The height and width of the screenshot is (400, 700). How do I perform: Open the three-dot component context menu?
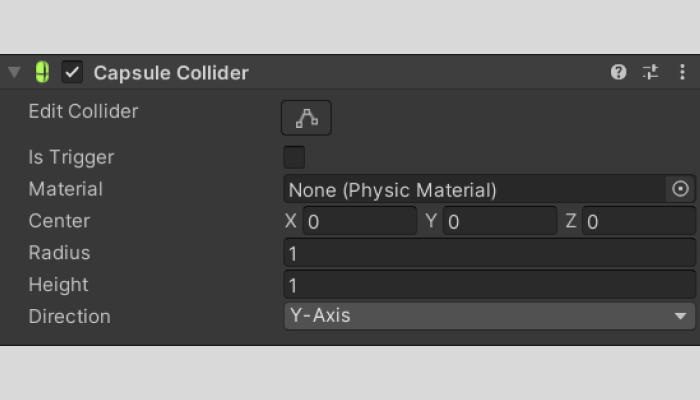[x=682, y=72]
